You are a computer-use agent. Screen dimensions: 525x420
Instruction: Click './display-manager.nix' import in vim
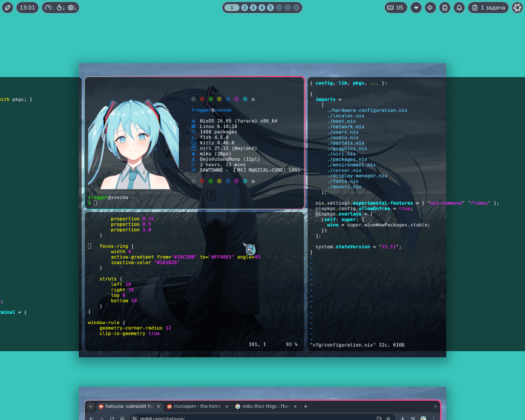357,176
